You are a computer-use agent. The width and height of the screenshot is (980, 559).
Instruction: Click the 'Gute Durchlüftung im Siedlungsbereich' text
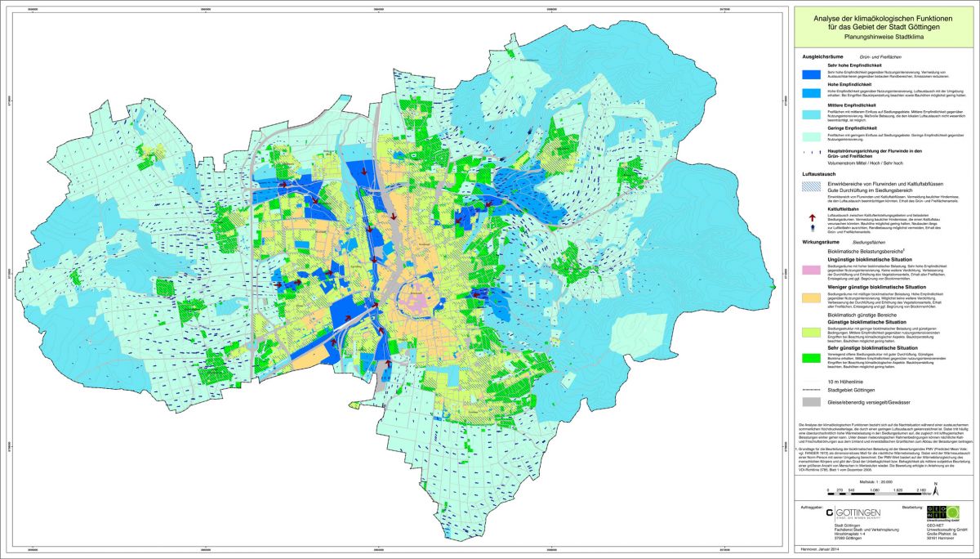(869, 190)
